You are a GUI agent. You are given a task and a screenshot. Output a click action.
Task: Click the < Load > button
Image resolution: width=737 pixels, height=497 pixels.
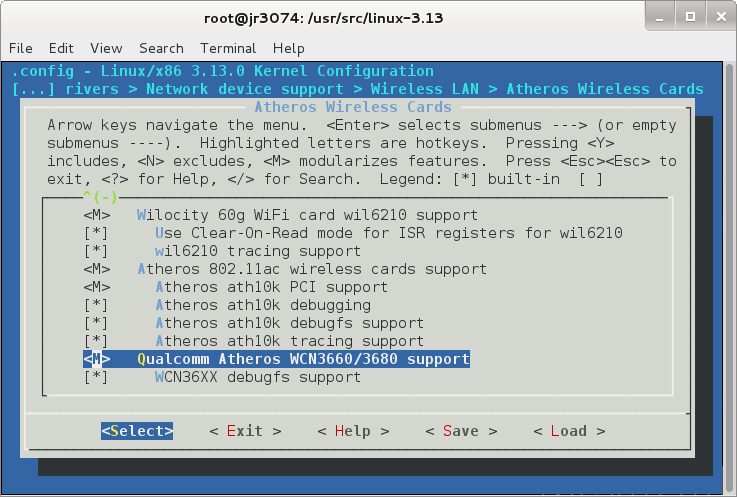pos(569,431)
